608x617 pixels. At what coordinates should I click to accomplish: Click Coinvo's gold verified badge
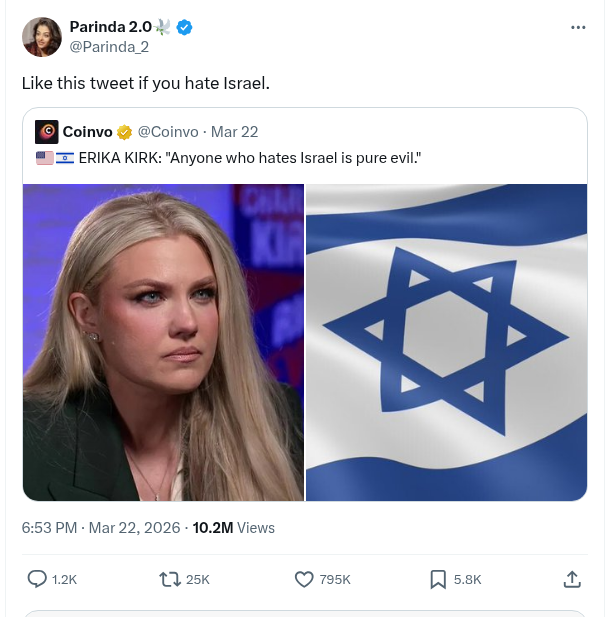pos(125,132)
